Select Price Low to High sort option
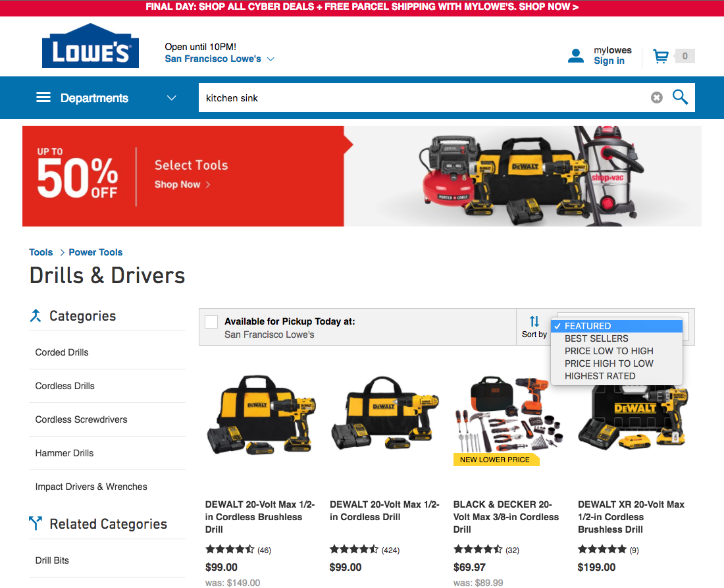The image size is (724, 588). (609, 351)
